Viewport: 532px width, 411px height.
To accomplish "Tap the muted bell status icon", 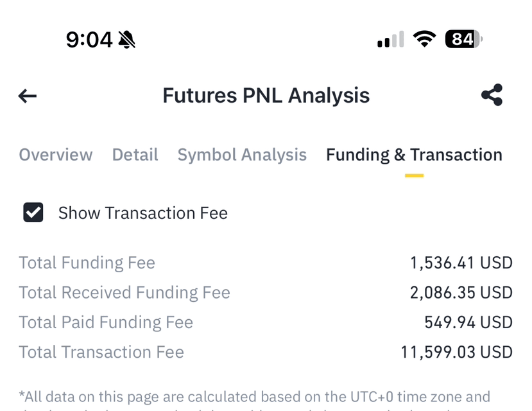I will pos(126,40).
